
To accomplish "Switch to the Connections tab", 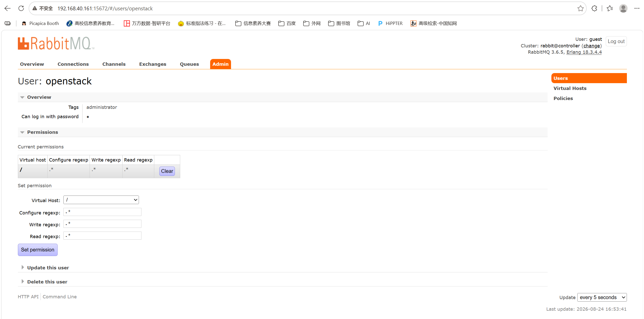I will [73, 64].
